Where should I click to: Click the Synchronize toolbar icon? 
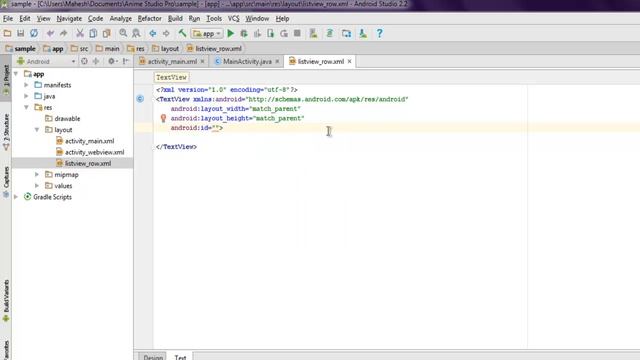point(34,33)
